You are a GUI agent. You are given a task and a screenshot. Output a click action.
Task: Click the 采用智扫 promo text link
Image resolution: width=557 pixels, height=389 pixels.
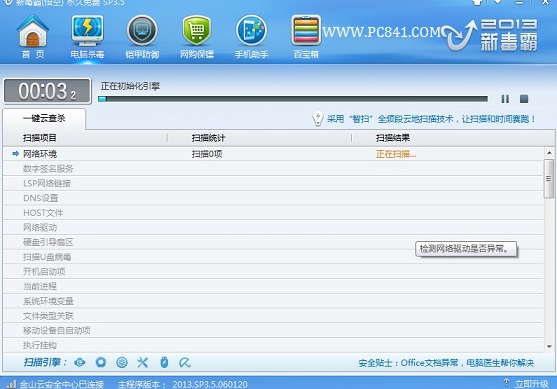click(x=431, y=119)
